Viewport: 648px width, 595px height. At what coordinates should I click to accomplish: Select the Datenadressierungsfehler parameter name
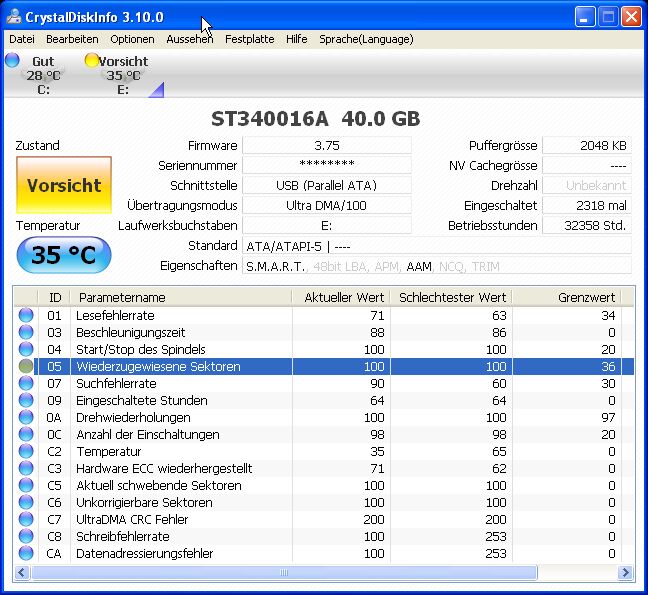click(145, 553)
